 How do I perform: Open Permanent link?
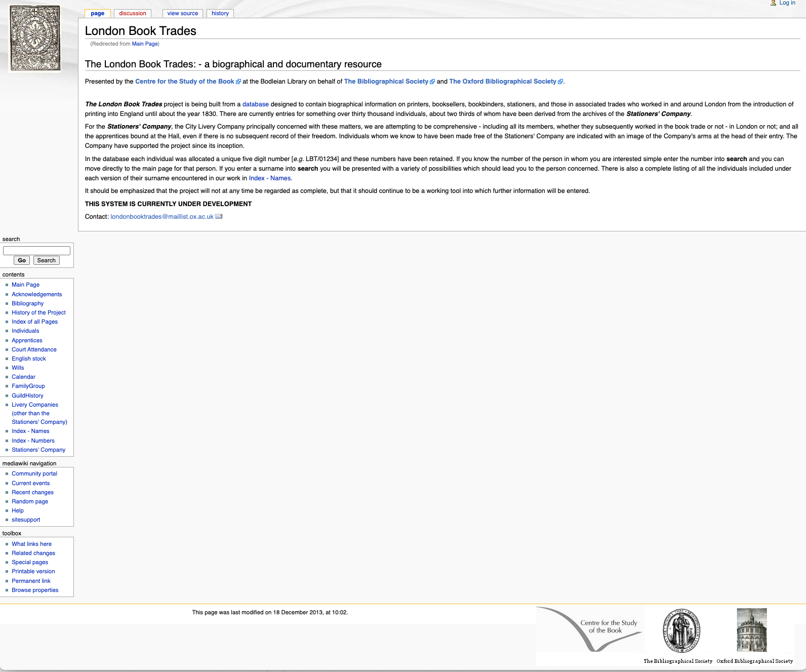pyautogui.click(x=31, y=581)
